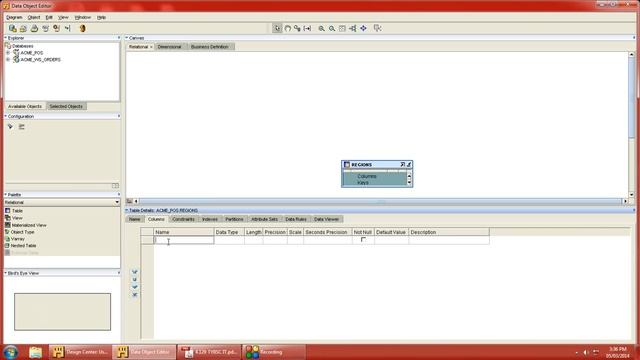Open the File Explorer taskbar icon
The image size is (640, 360).
tap(36, 352)
